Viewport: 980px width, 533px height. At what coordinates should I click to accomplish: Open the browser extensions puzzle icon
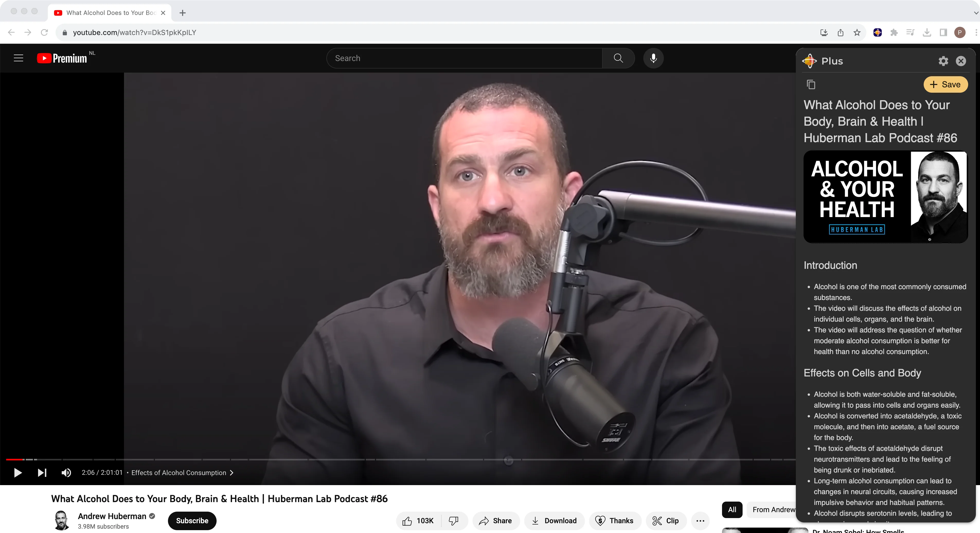coord(894,32)
